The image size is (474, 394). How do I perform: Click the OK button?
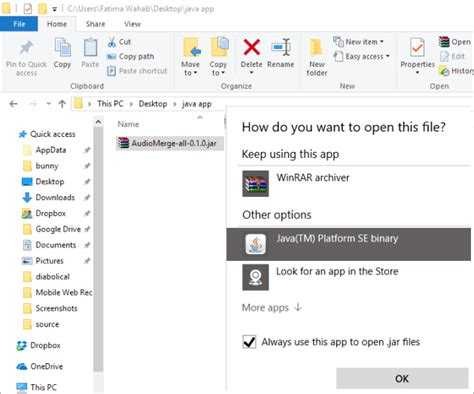tap(402, 378)
